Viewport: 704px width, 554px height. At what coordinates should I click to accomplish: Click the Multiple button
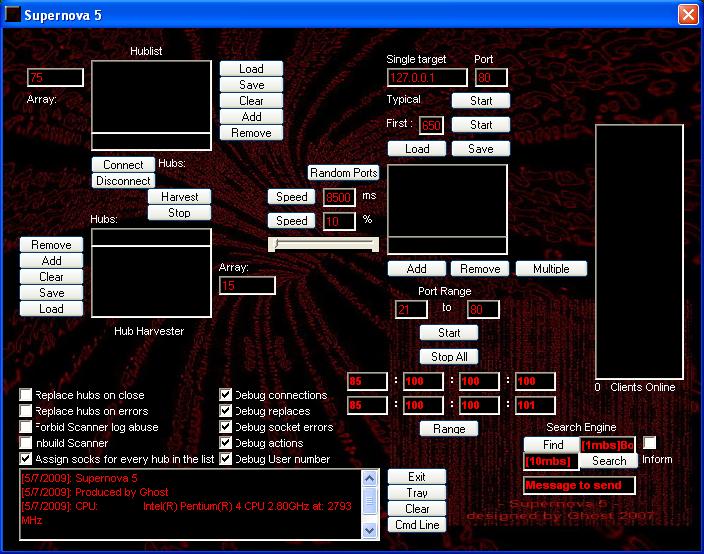(551, 268)
